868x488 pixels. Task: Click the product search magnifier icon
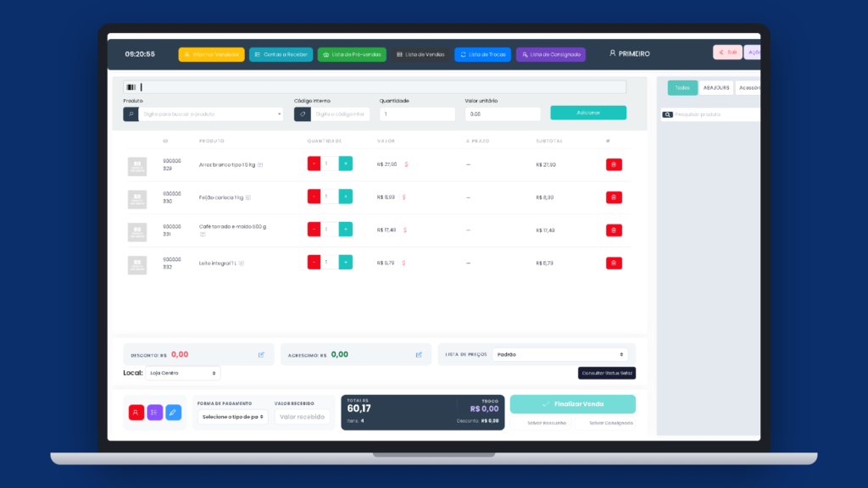[x=131, y=114]
